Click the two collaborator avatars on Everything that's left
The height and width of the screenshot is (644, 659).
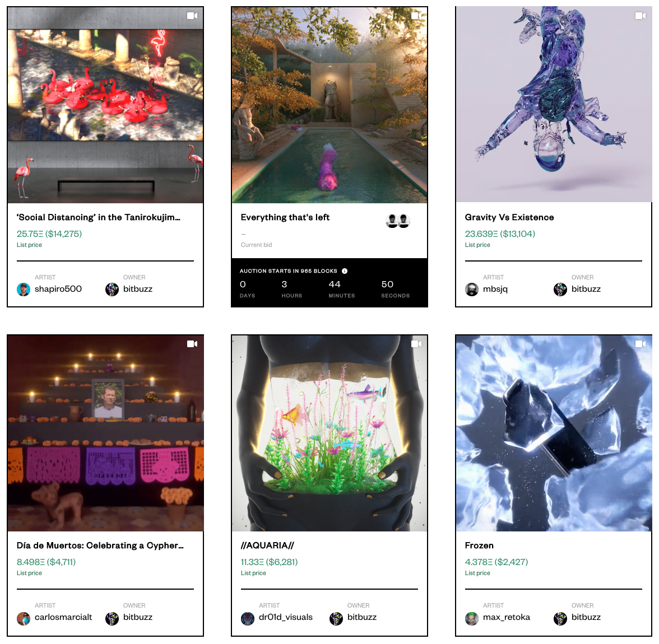click(x=398, y=221)
